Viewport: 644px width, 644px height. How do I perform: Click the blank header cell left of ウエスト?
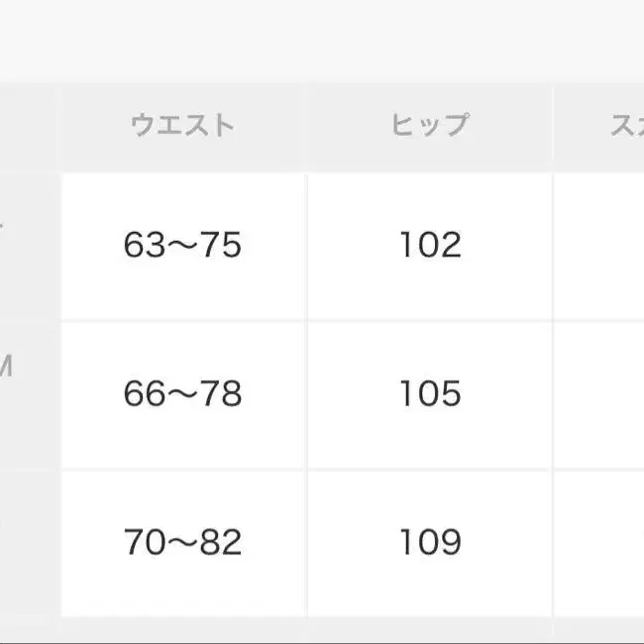(28, 125)
